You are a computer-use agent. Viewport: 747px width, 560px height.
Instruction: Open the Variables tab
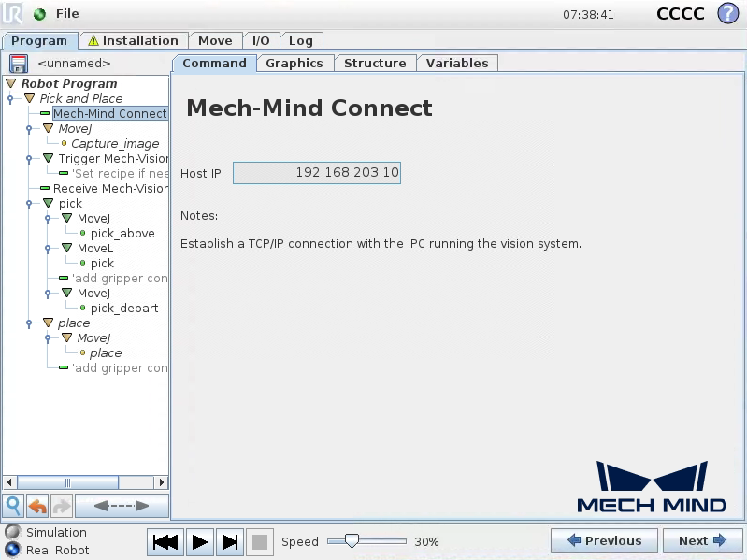(457, 64)
